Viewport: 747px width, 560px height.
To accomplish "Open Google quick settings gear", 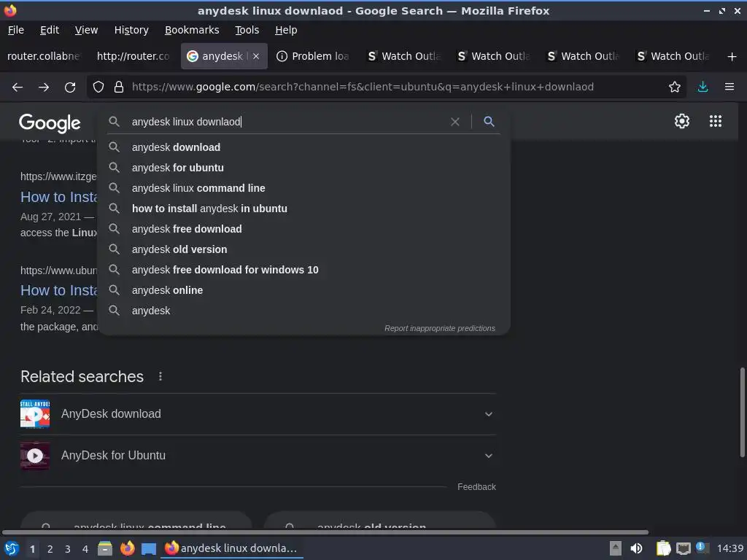I will [682, 121].
